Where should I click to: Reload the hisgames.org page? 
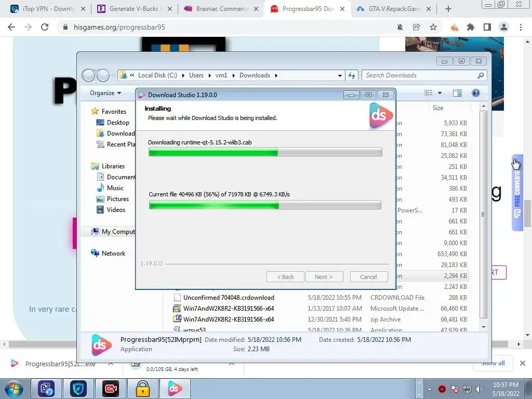pyautogui.click(x=45, y=27)
